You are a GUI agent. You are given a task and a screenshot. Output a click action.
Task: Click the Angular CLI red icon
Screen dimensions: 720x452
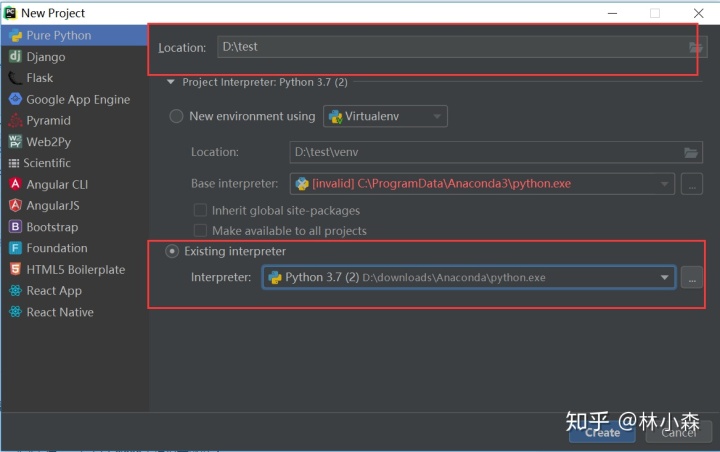(15, 184)
